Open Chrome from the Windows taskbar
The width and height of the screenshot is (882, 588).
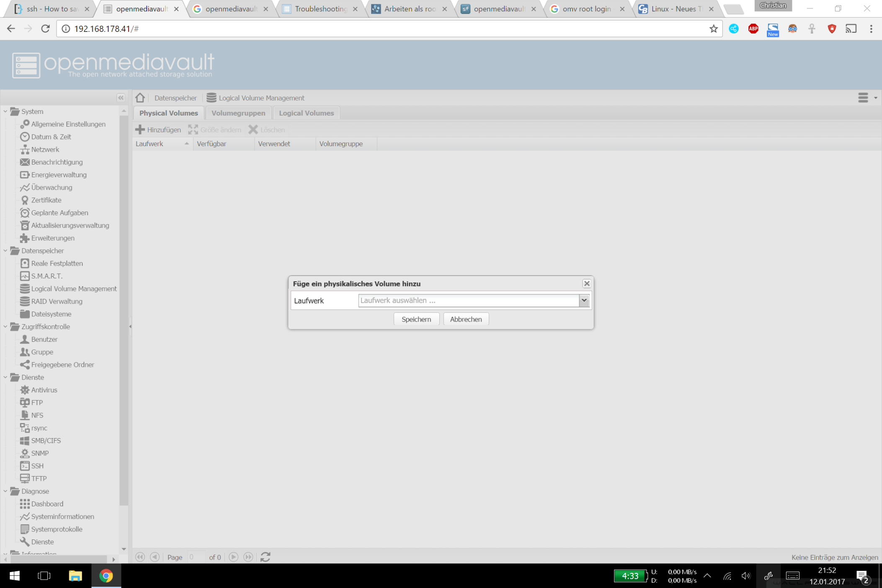click(106, 575)
